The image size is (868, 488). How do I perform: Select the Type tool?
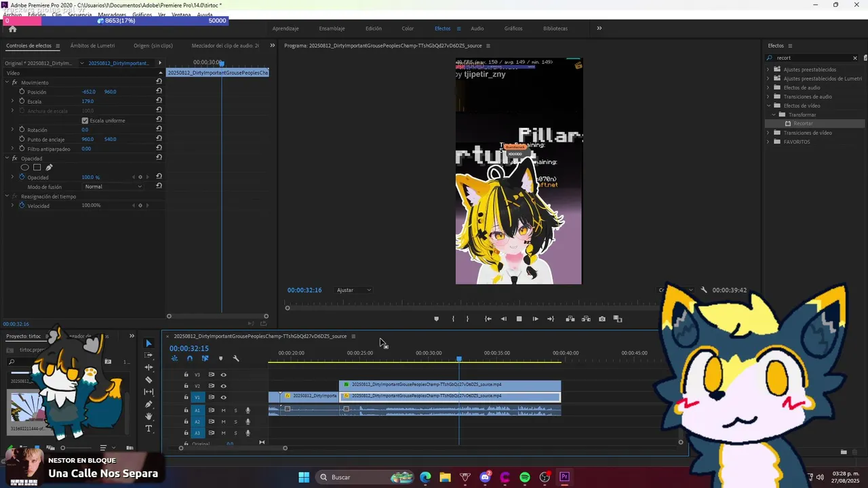(x=149, y=429)
